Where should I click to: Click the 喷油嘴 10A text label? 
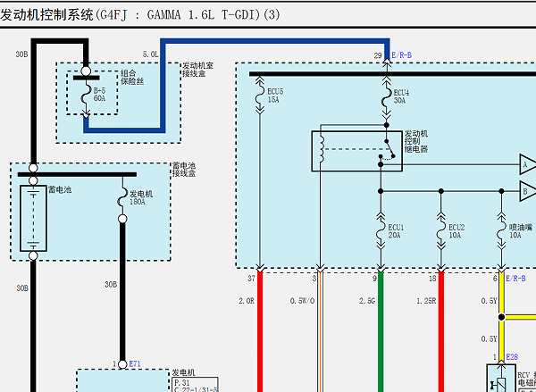520,231
